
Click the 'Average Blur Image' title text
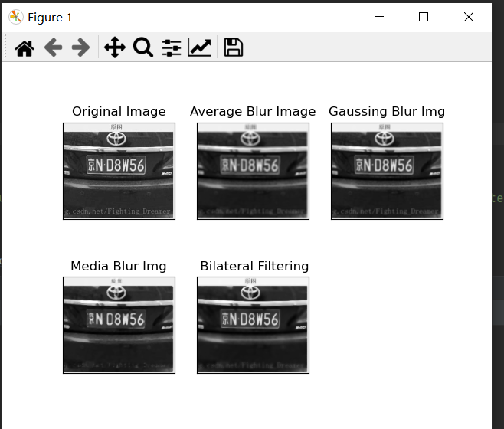pyautogui.click(x=253, y=112)
